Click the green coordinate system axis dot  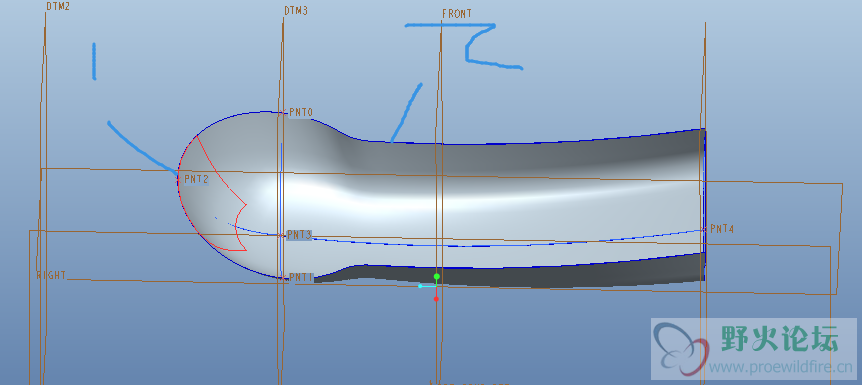pos(436,276)
